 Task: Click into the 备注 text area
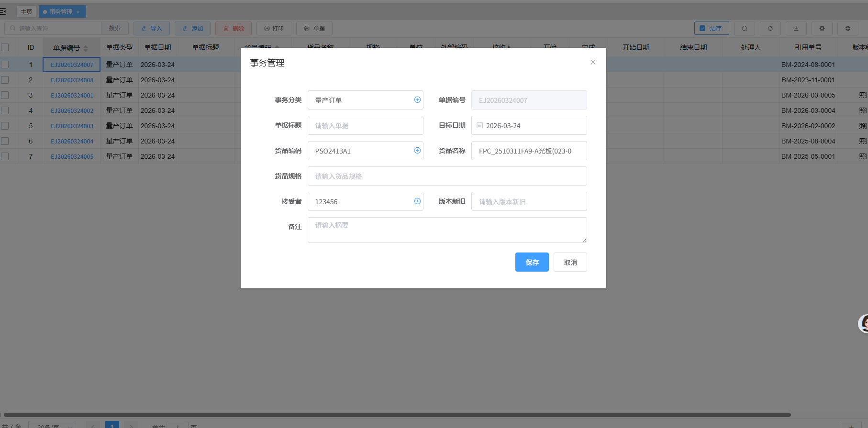tap(447, 230)
